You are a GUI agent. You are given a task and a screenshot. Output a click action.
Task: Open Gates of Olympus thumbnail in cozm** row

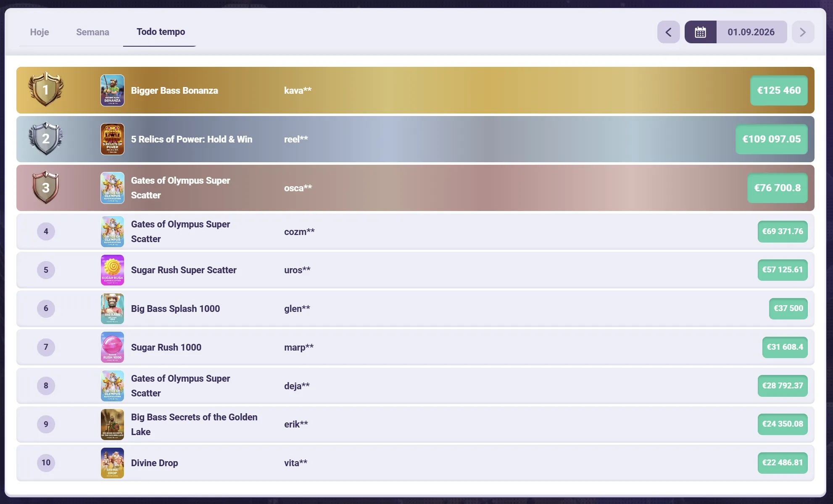tap(112, 232)
